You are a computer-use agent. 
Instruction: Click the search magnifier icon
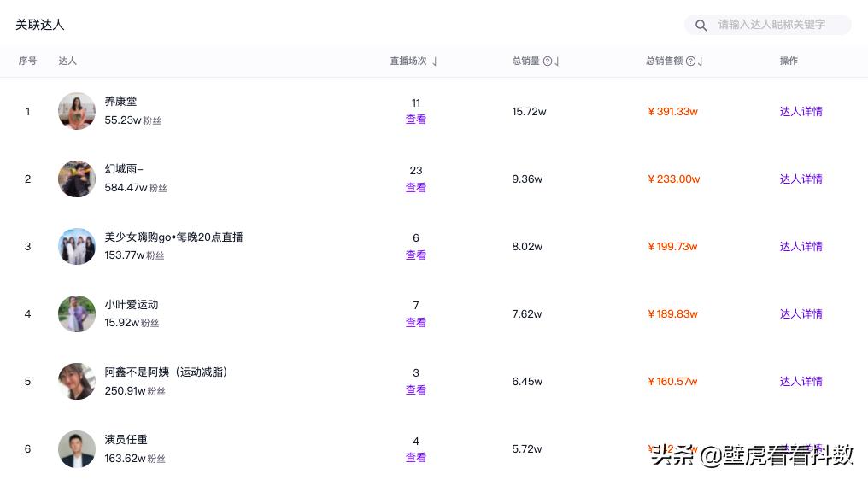pyautogui.click(x=701, y=26)
